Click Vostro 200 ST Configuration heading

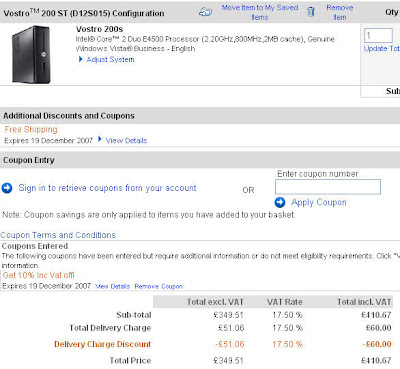[84, 13]
